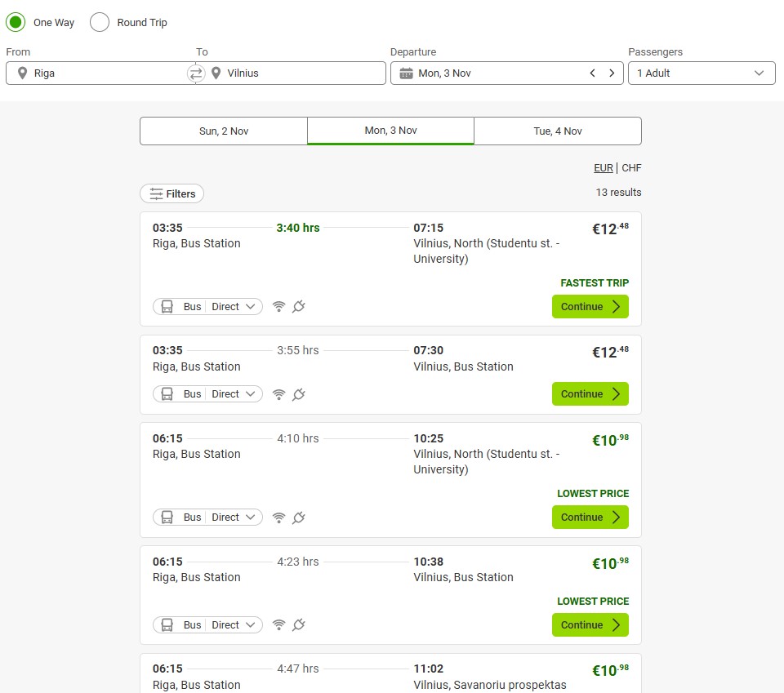The height and width of the screenshot is (693, 784).
Task: Click the To field containing Vilnius
Action: tap(294, 73)
